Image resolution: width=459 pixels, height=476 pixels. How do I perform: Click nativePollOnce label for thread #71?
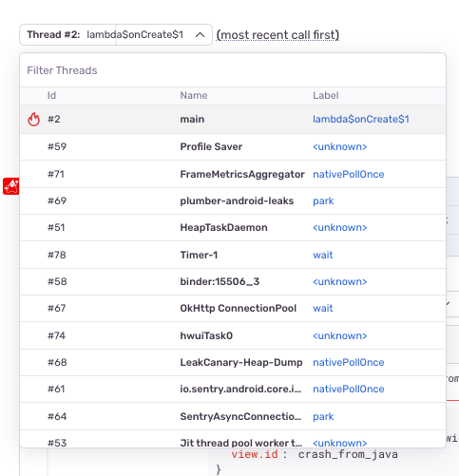click(349, 174)
